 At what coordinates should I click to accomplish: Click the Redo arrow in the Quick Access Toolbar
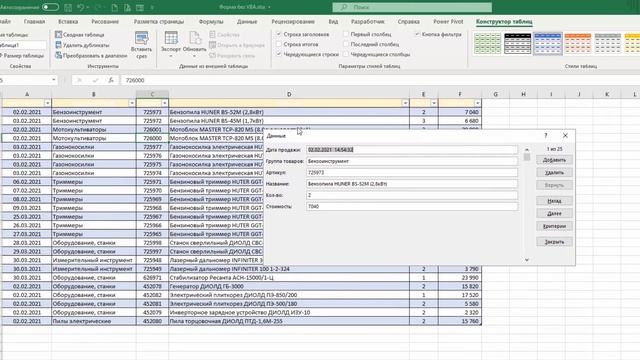pos(98,7)
